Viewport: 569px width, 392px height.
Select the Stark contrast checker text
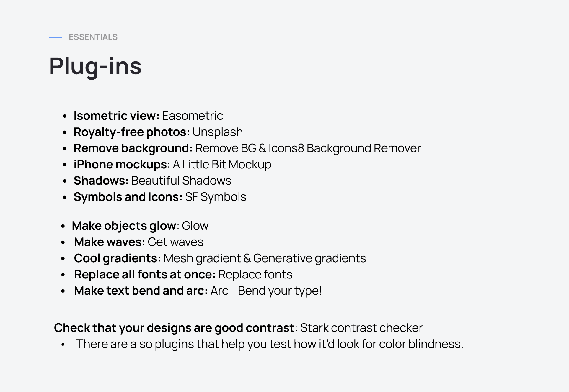tap(361, 328)
